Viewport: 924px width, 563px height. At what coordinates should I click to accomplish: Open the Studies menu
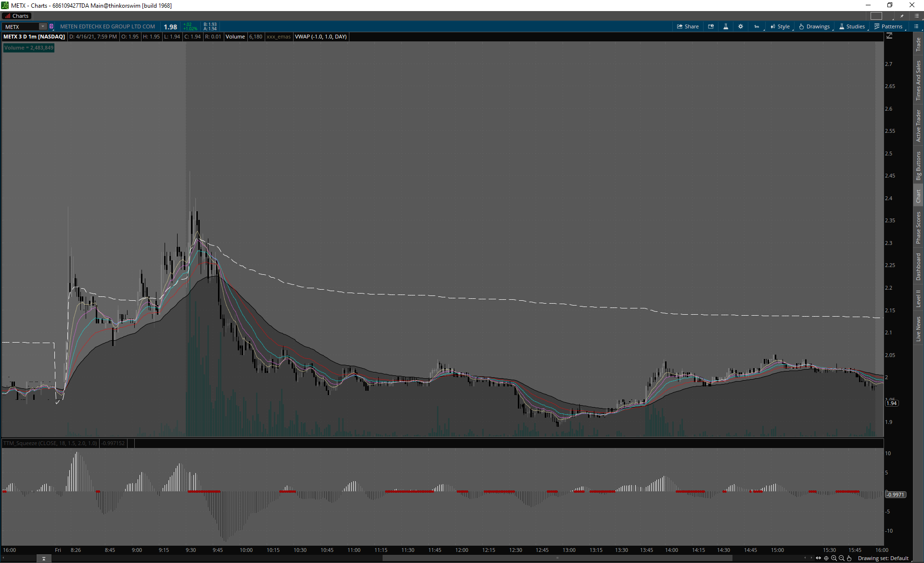[x=852, y=26]
